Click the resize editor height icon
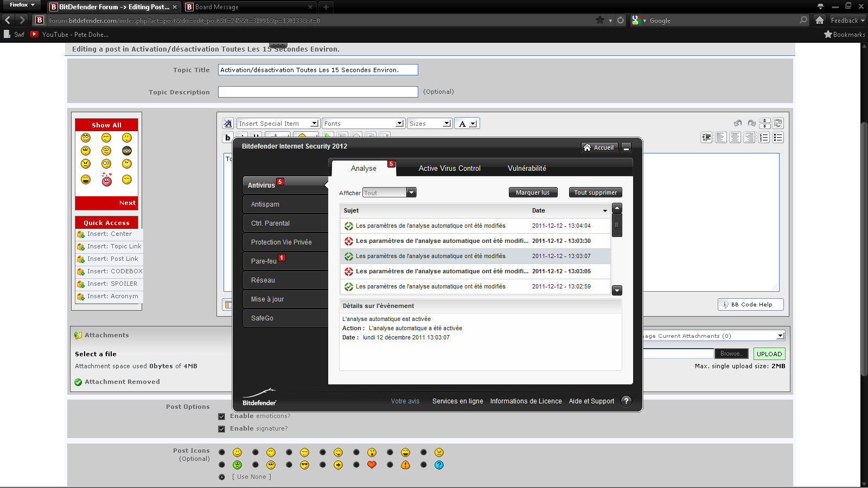Screen dimensions: 868x488 pos(765,123)
